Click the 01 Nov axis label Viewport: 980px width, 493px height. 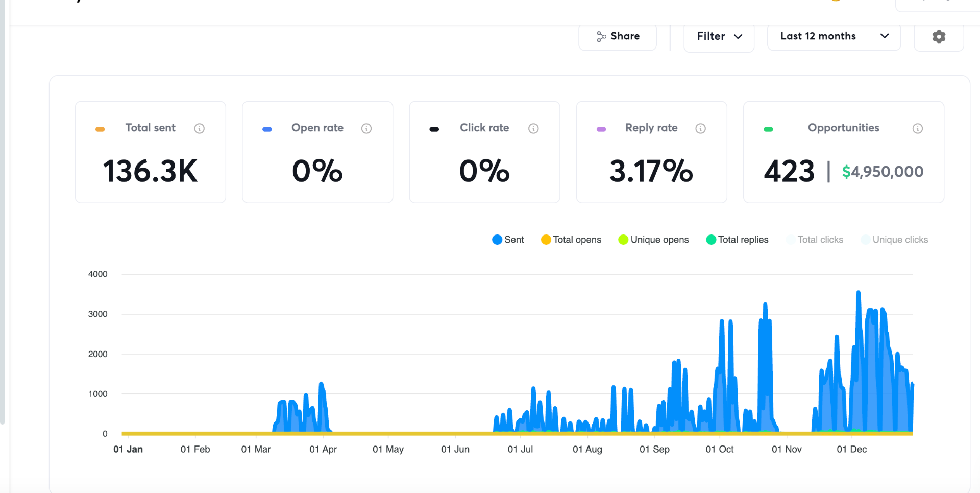(x=787, y=449)
